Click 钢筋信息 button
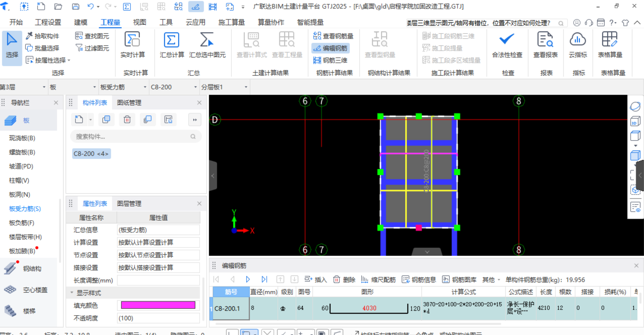Screen dimensions: 644x335 point(419,280)
